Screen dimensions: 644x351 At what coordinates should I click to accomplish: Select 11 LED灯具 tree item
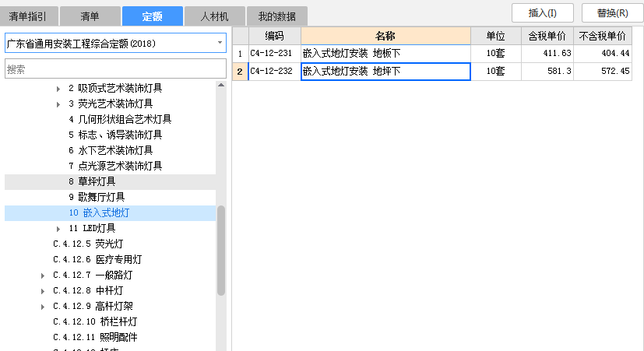pyautogui.click(x=92, y=228)
